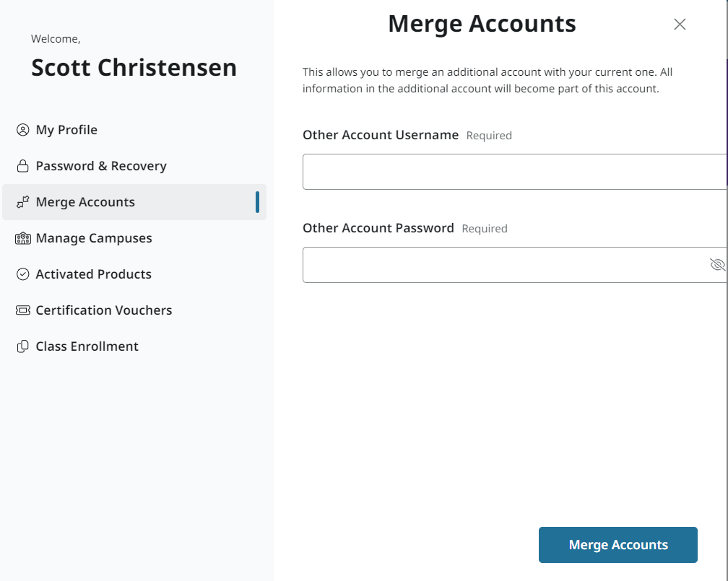Open Certification Vouchers
Screen dimensions: 728x581
tap(104, 310)
